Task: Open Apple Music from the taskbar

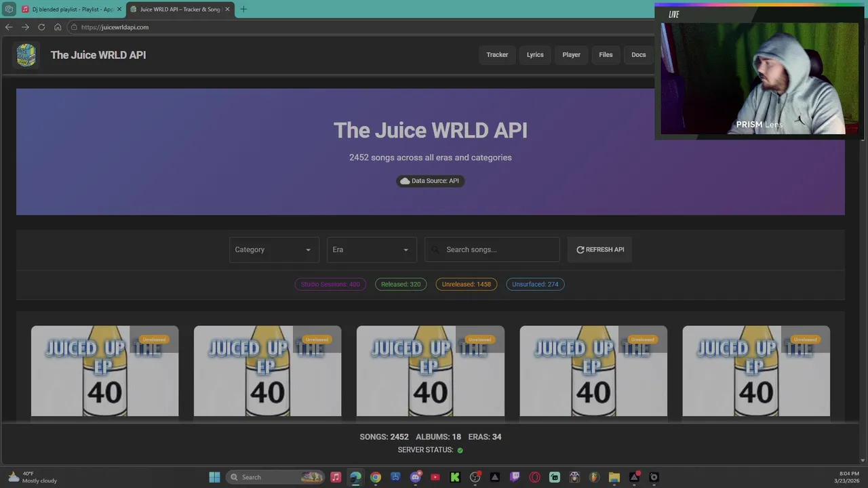Action: [x=336, y=477]
